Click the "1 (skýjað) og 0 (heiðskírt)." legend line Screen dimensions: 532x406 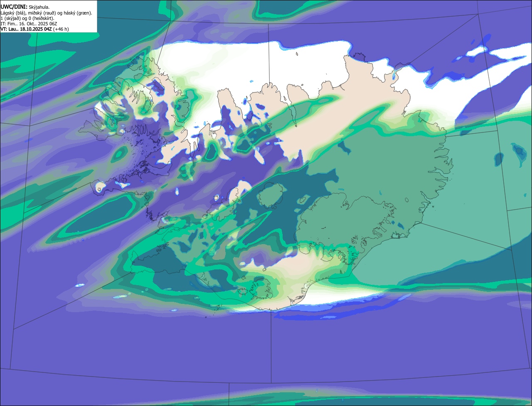point(27,18)
